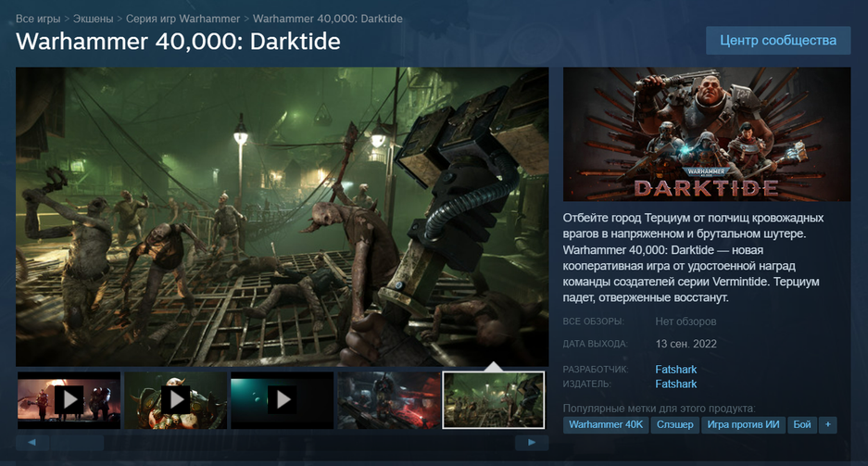The image size is (868, 466).
Task: Click the left arrow of thumbnail strip
Action: click(32, 442)
